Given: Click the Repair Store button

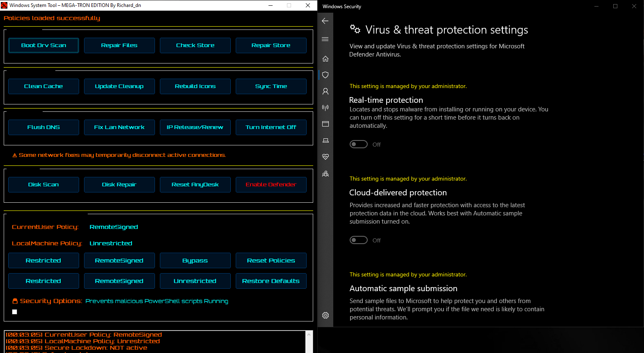Looking at the screenshot, I should (x=271, y=45).
